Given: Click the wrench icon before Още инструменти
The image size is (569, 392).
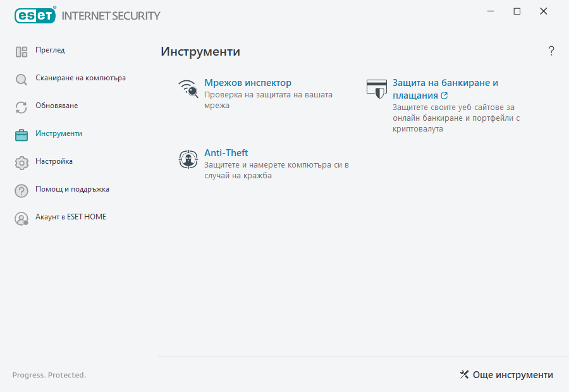Looking at the screenshot, I should coord(462,374).
